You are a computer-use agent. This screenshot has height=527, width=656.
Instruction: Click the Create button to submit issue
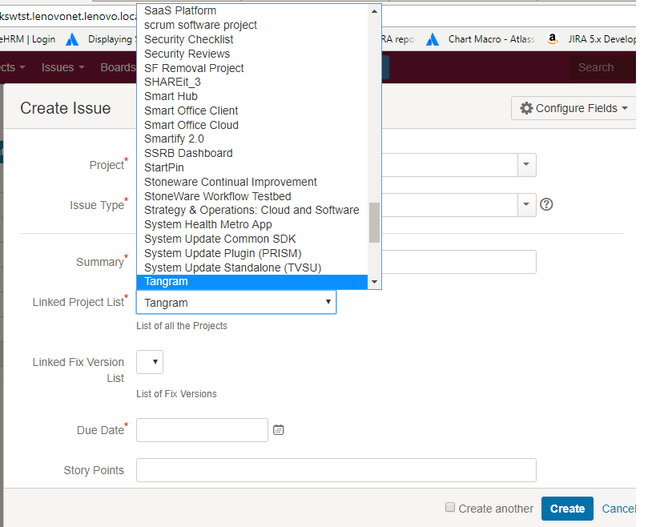(x=567, y=509)
